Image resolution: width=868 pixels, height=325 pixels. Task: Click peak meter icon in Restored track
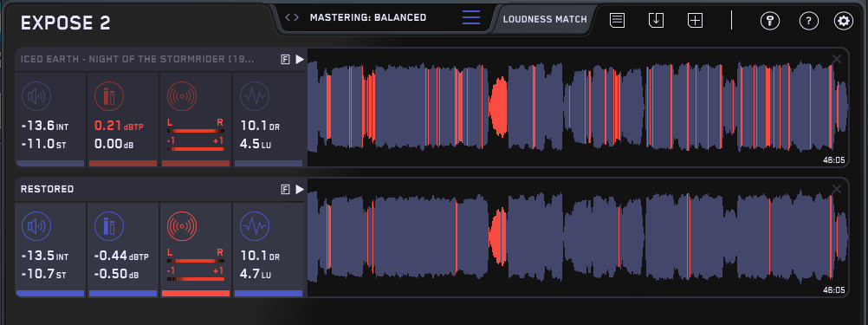click(108, 226)
